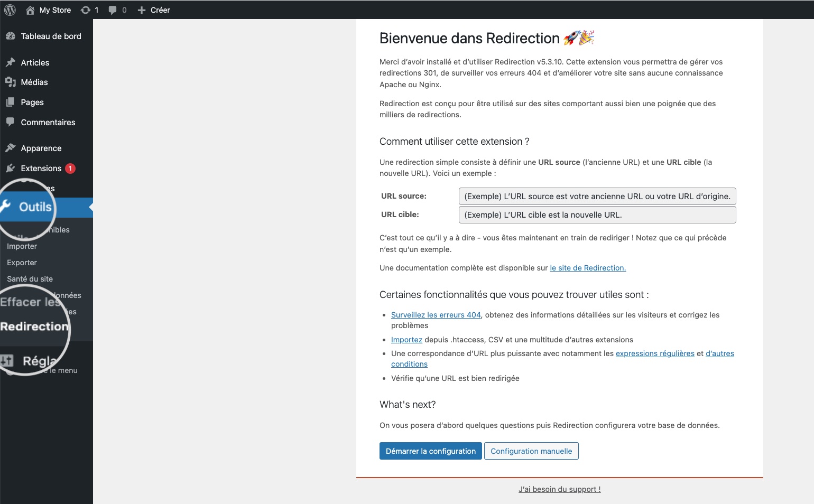
Task: Click 'Vérifie qu'une URL est bien redirigée' text
Action: (455, 378)
